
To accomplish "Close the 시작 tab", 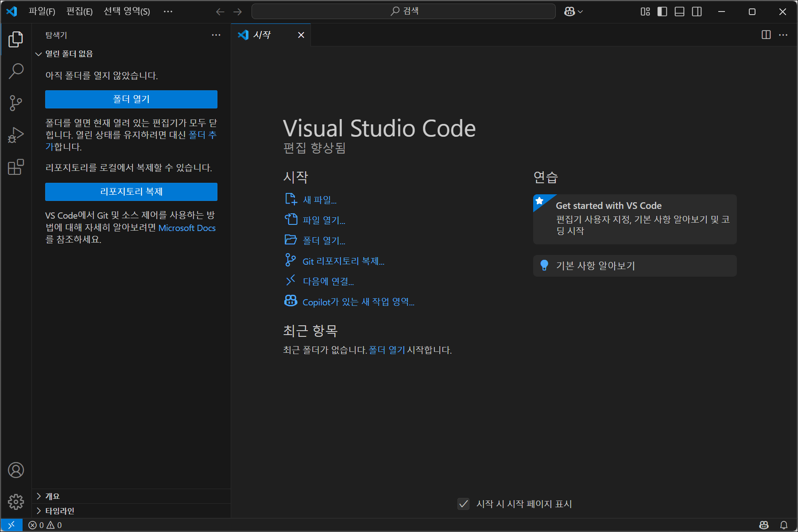I will point(301,35).
